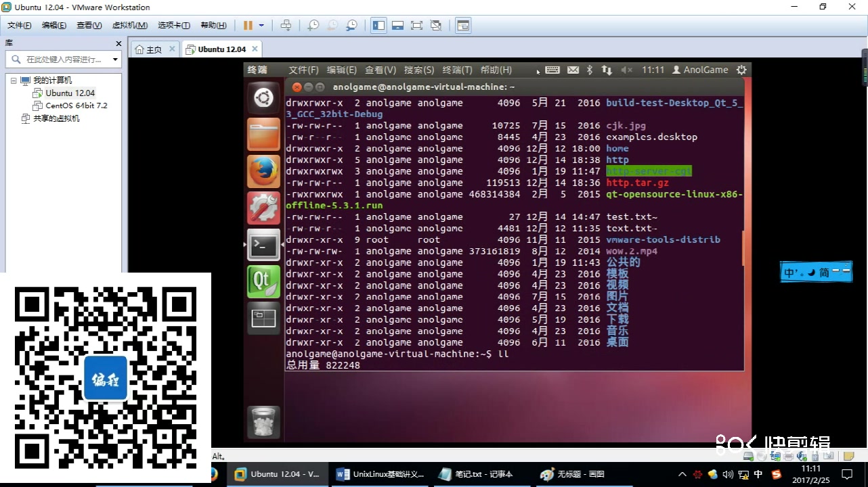Open VMware 编辑(E) menu
868x487 pixels.
(x=53, y=25)
